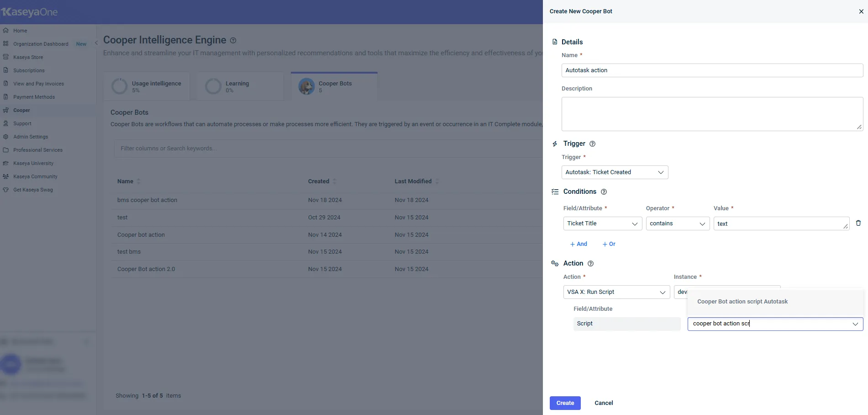The width and height of the screenshot is (868, 415).
Task: Click the Cooper Intelligence Engine help icon
Action: tap(233, 40)
